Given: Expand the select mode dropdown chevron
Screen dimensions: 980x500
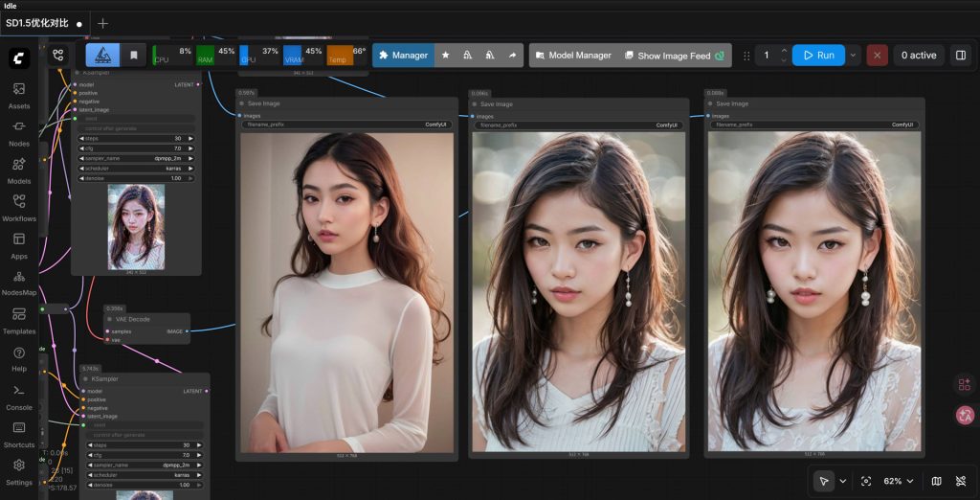Looking at the screenshot, I should coord(843,481).
